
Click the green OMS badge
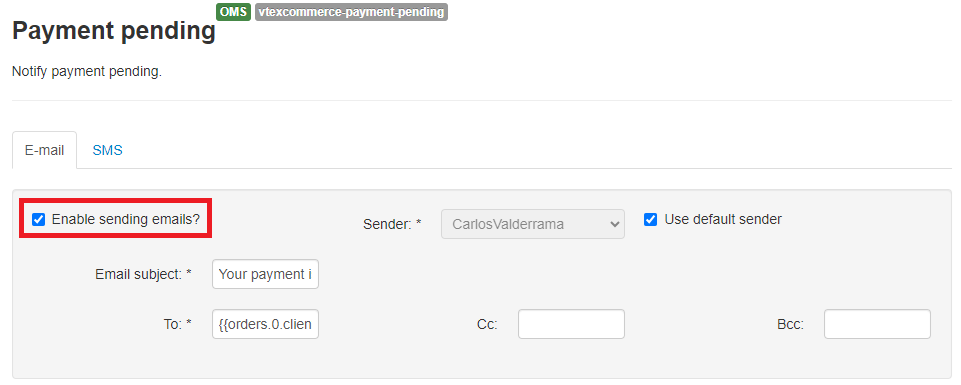click(x=234, y=12)
